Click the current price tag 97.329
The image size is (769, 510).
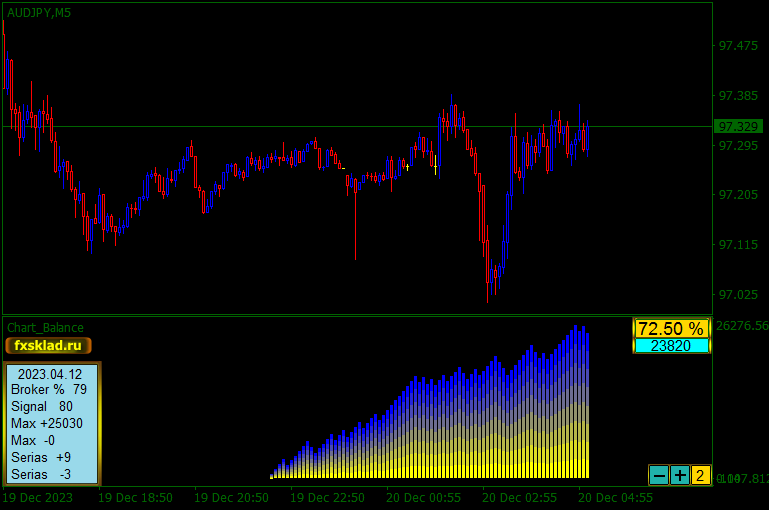(738, 127)
